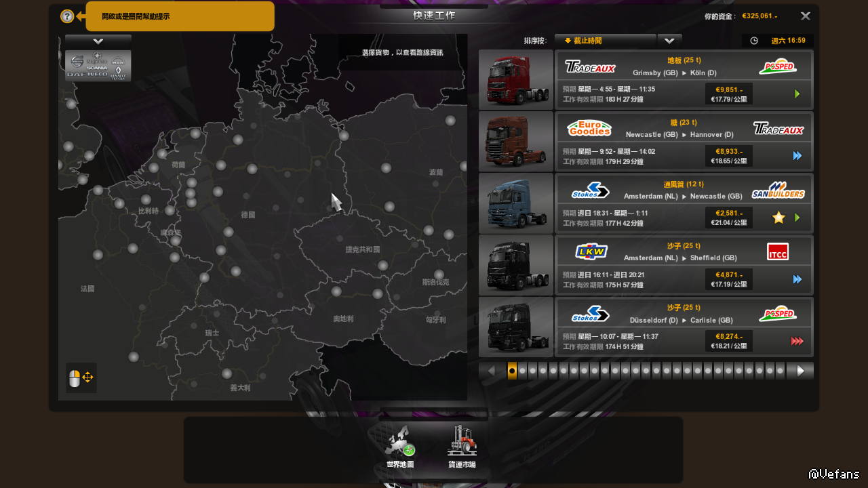Select the 地板 (25 t) cargo title

pos(684,60)
